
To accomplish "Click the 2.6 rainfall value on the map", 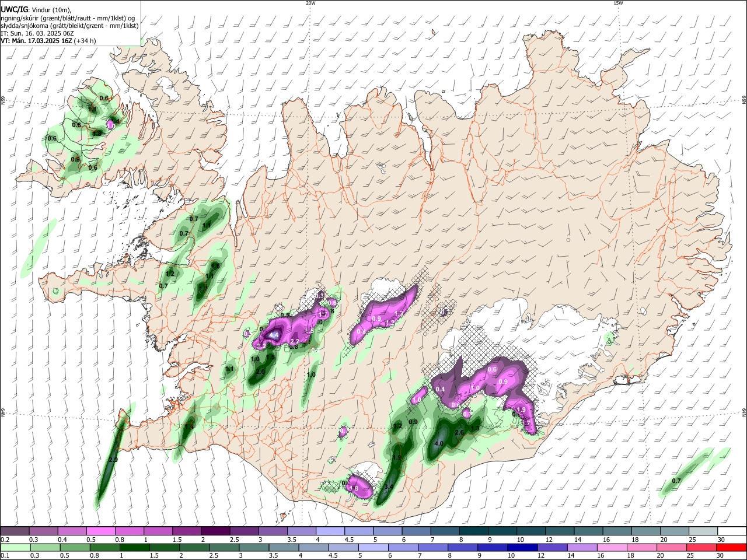I will tap(459, 432).
